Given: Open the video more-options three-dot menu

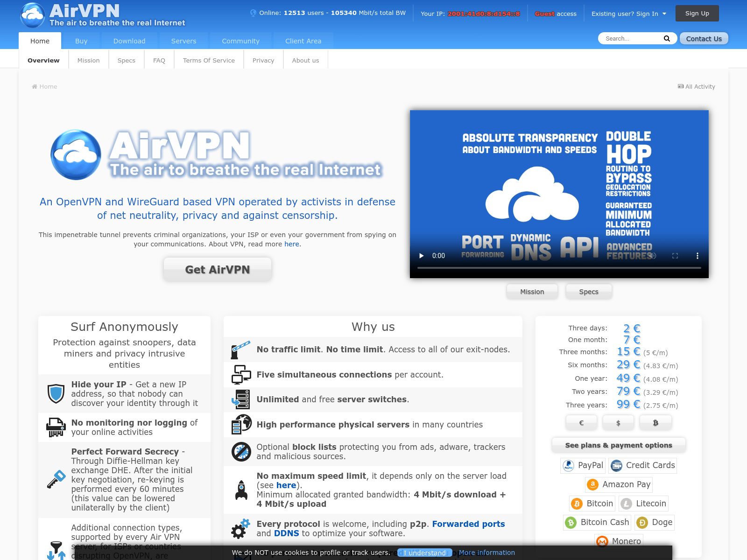Looking at the screenshot, I should [698, 256].
